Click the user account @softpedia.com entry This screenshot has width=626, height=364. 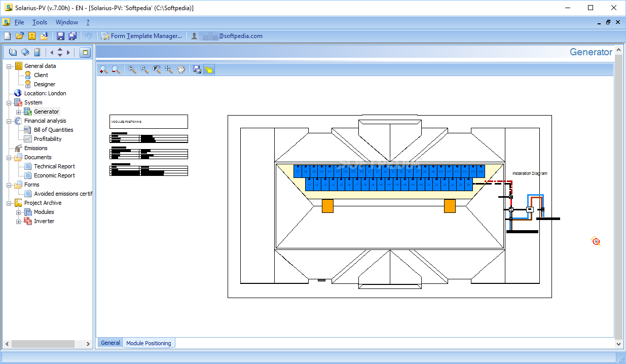point(227,36)
